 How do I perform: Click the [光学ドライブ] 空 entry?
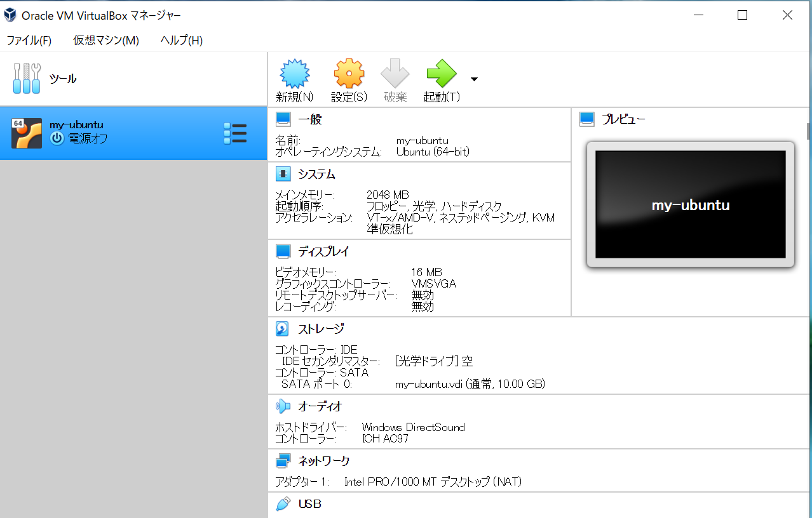pos(434,361)
